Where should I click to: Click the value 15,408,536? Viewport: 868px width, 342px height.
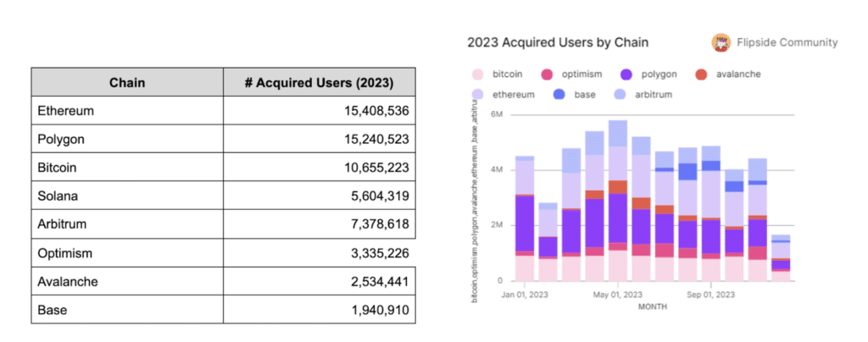(376, 111)
